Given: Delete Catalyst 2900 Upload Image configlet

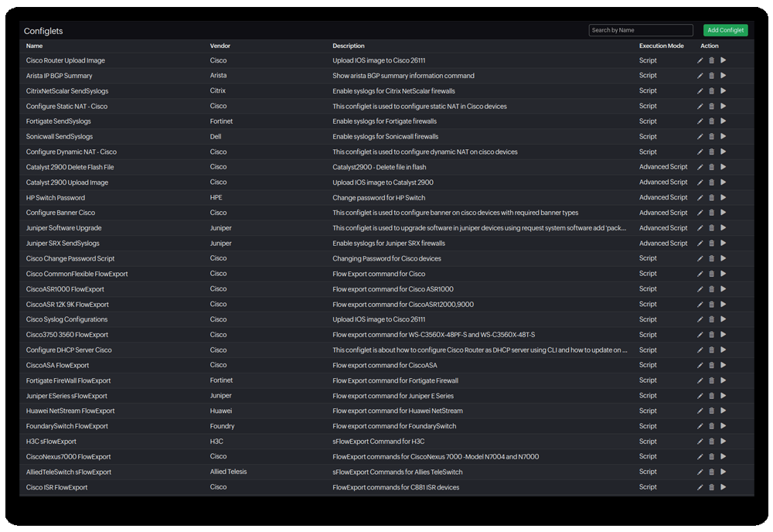Looking at the screenshot, I should pyautogui.click(x=711, y=182).
